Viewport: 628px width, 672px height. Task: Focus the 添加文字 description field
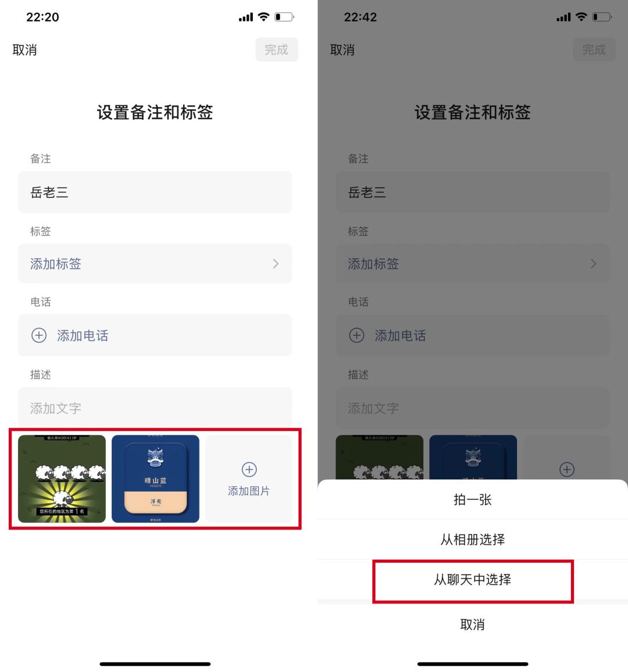coord(155,407)
